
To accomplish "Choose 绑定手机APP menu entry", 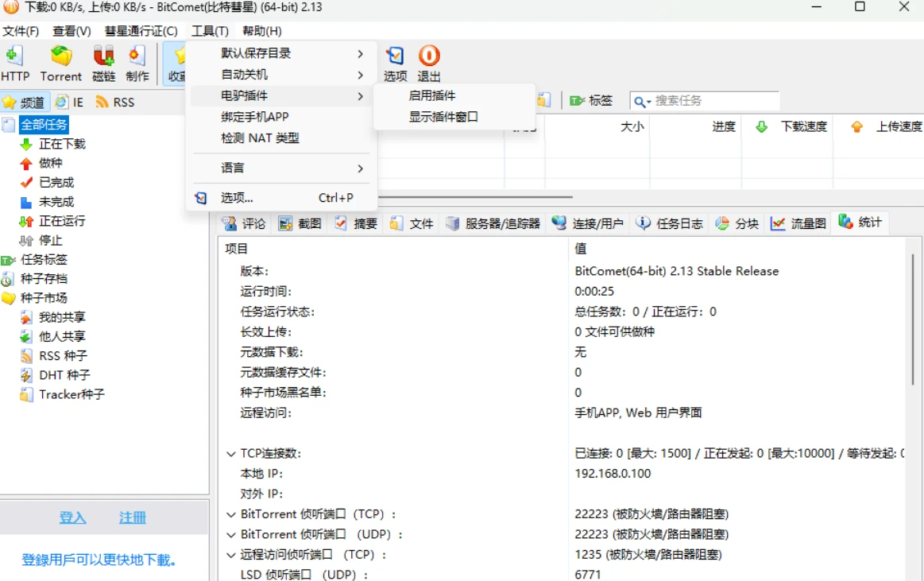I will (282, 117).
